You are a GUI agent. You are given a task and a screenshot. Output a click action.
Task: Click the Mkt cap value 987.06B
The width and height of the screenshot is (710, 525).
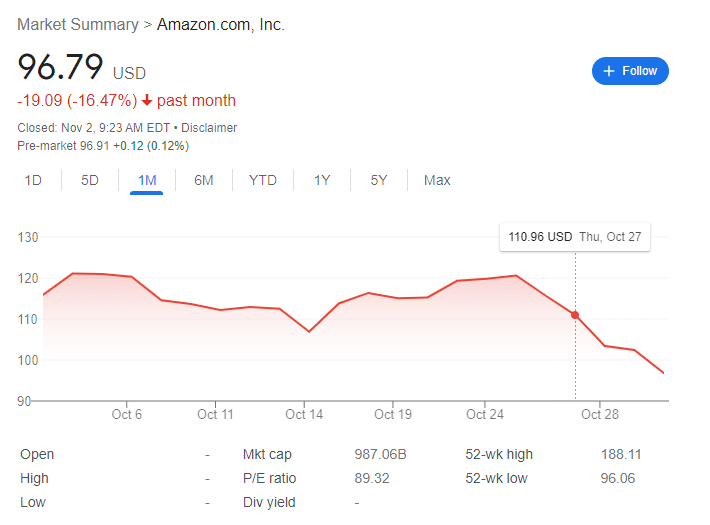click(380, 454)
